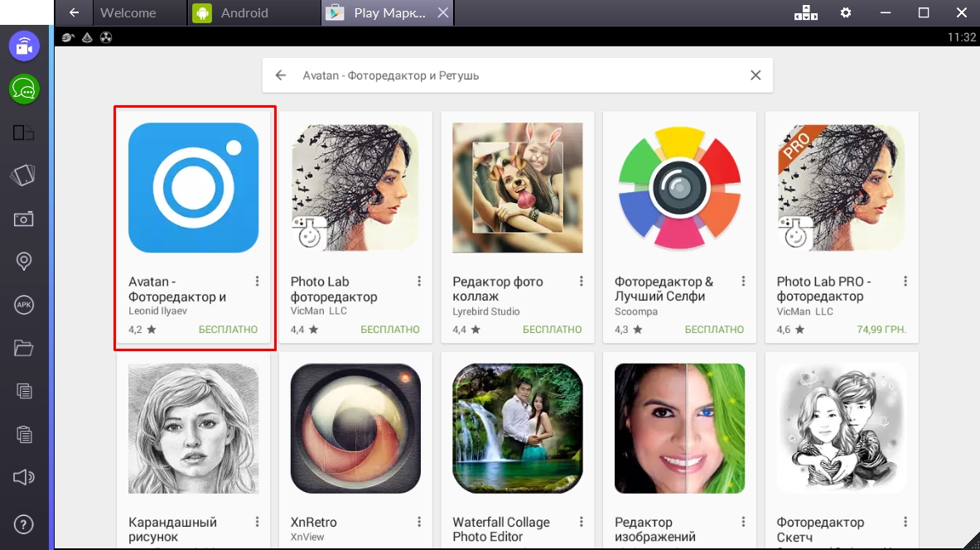The height and width of the screenshot is (550, 980).
Task: Open the Waterfall Collage Photo Editor thumbnail
Action: pos(518,429)
